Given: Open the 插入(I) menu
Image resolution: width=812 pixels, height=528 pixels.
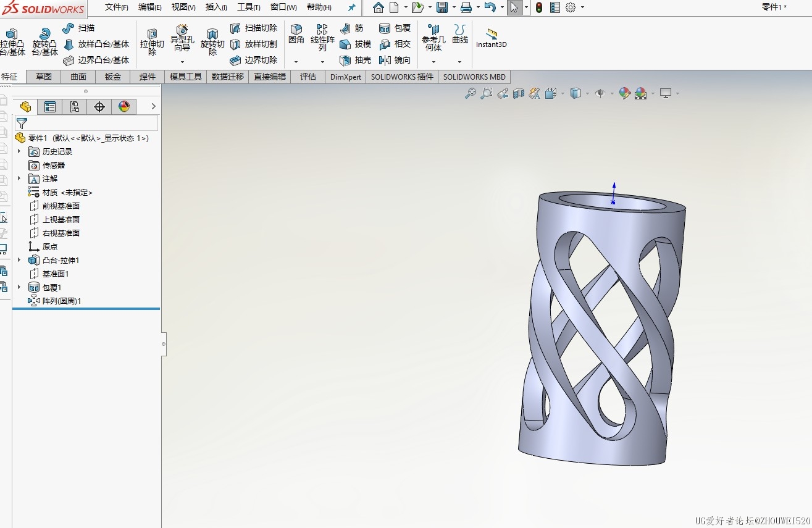Looking at the screenshot, I should tap(216, 7).
